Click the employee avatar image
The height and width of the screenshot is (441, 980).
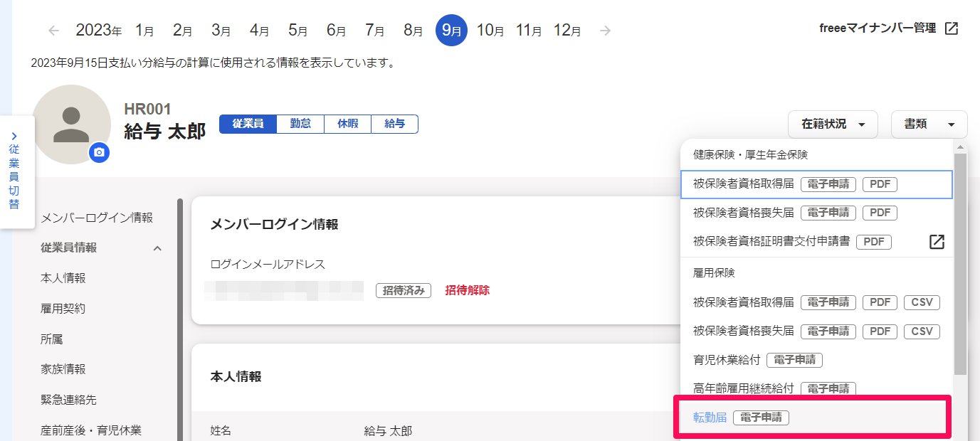click(71, 124)
